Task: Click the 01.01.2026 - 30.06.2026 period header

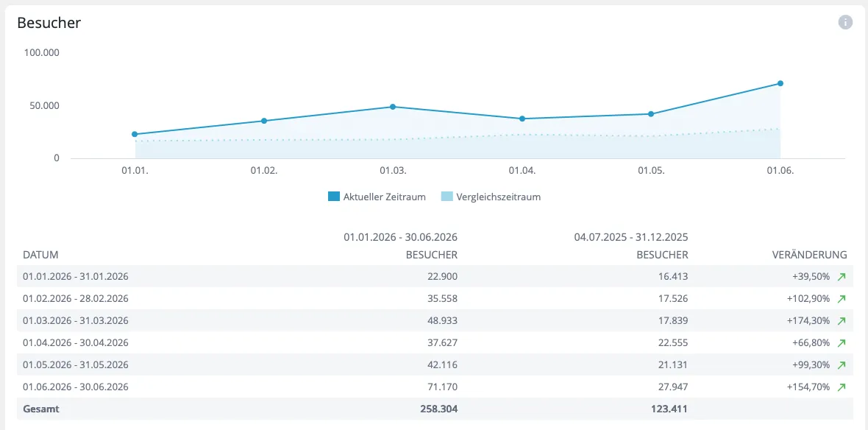Action: pyautogui.click(x=400, y=237)
